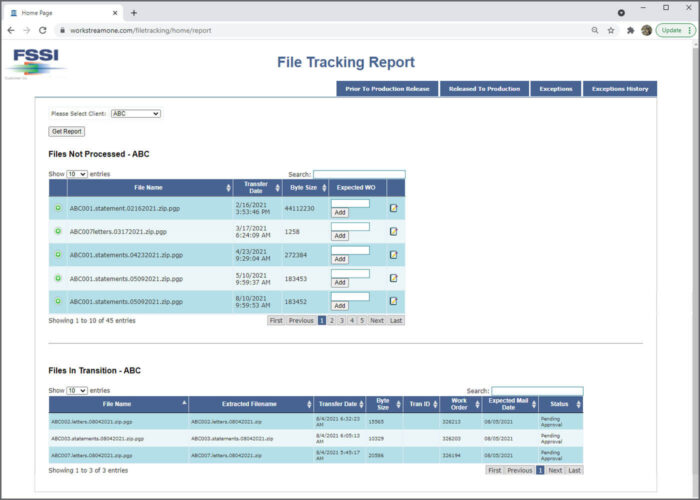
Task: Sort Files In Transition by Status
Action: pos(561,404)
